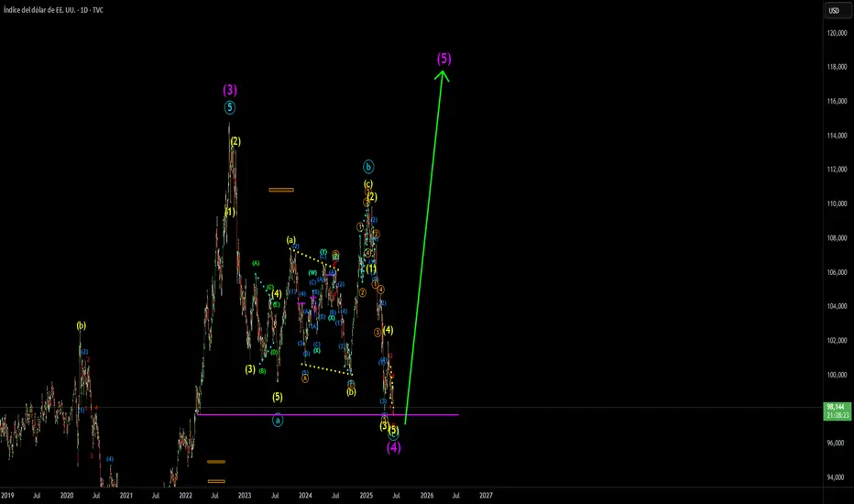Viewport: 854px width, 504px height.
Task: Click the 2019 label on time axis
Action: 7,495
